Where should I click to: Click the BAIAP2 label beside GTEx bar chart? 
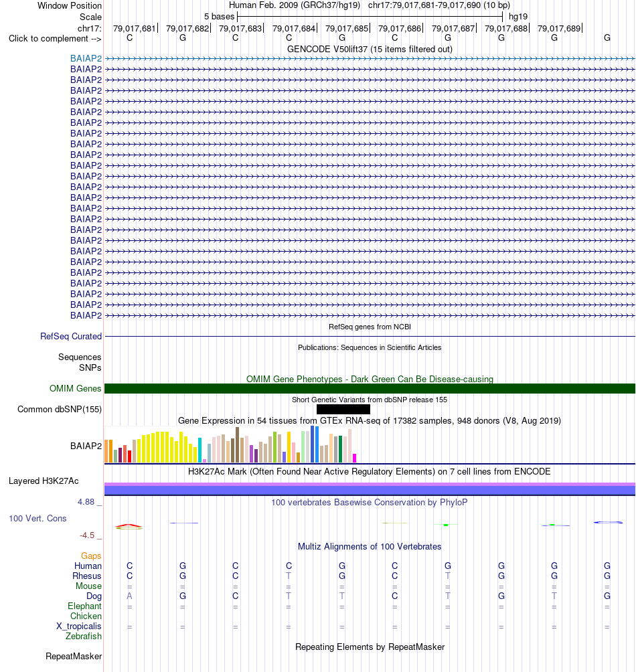[86, 446]
